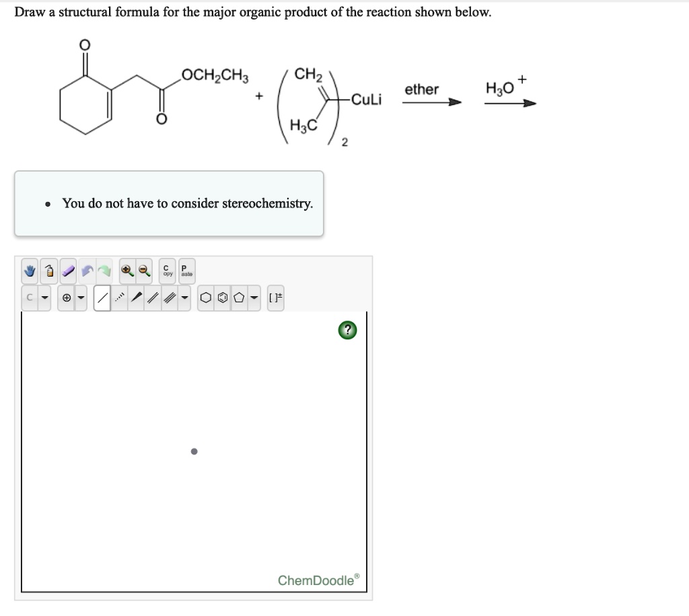Expand the bond type dropdown

point(184,298)
